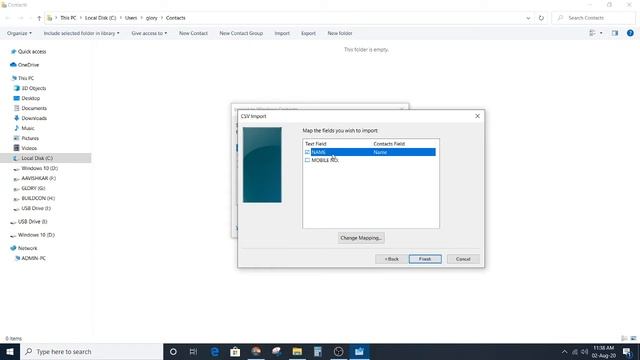Select Local Disk (C:) in sidebar
Screen dimensions: 640x360
(37, 158)
